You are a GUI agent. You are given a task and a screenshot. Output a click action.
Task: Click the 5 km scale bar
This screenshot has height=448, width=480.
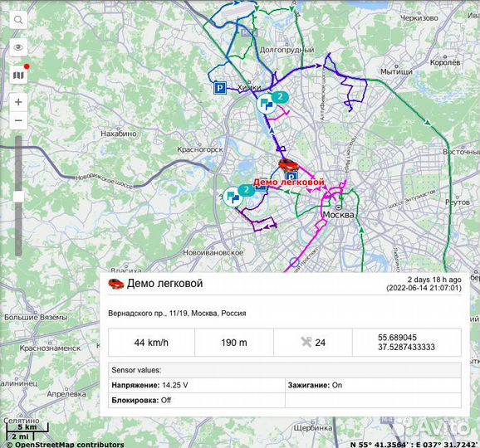click(x=27, y=427)
